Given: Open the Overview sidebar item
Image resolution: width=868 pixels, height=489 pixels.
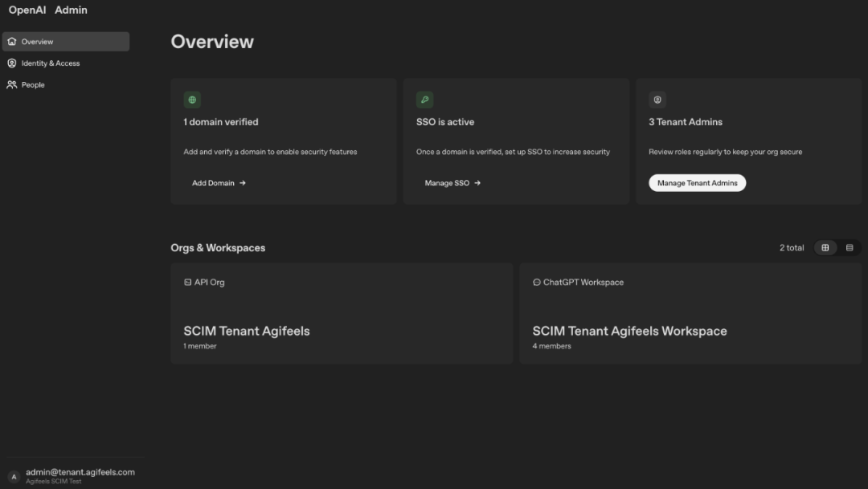Looking at the screenshot, I should point(65,42).
